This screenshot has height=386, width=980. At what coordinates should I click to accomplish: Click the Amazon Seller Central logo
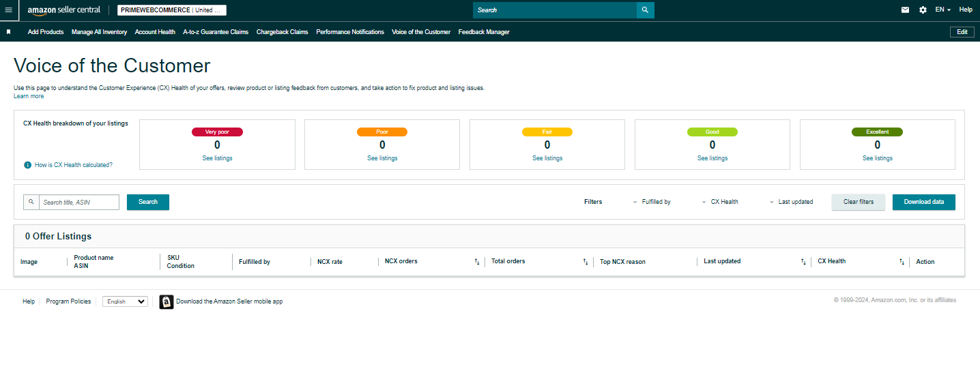63,10
